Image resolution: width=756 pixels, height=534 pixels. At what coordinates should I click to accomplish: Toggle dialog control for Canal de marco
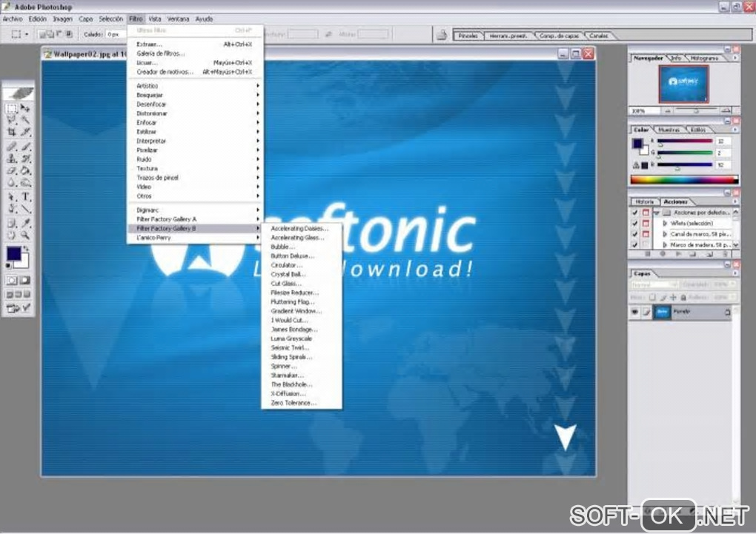tap(646, 234)
